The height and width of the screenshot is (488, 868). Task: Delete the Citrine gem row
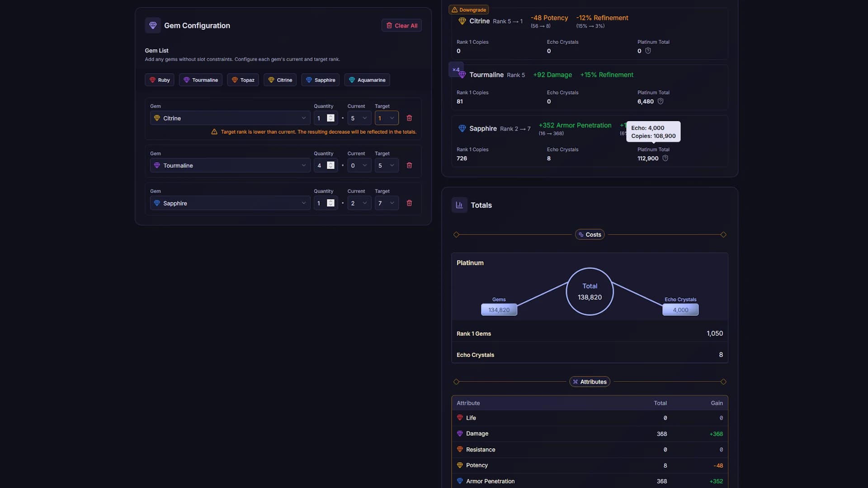click(x=409, y=118)
